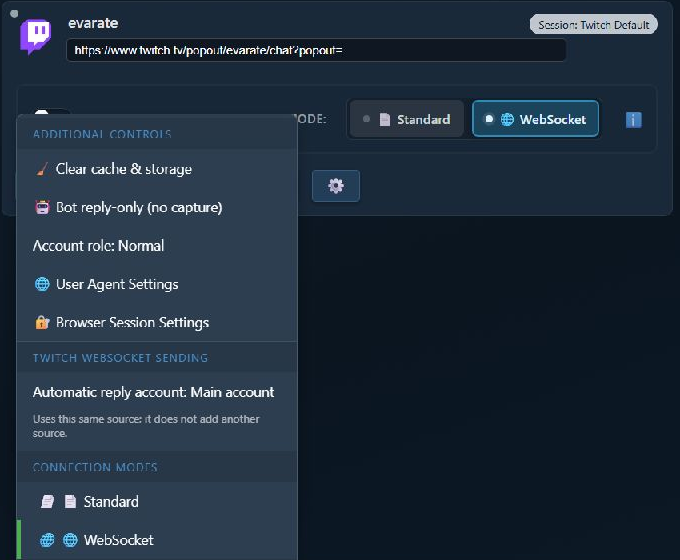
Task: Change Account role: Normal setting
Action: point(157,246)
